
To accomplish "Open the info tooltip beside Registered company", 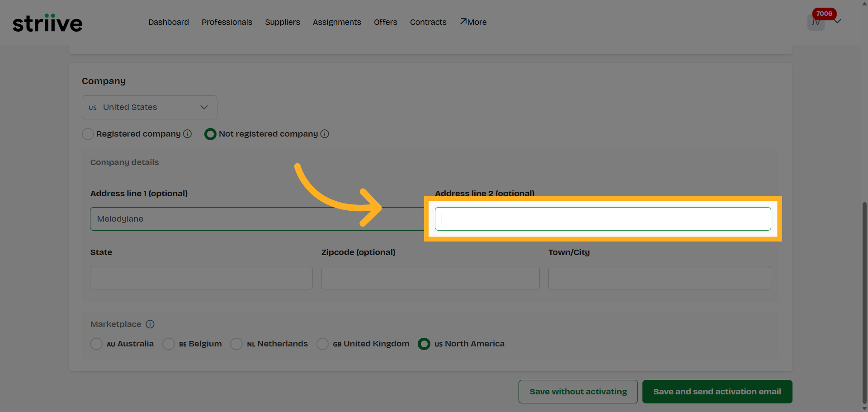I will coord(187,134).
